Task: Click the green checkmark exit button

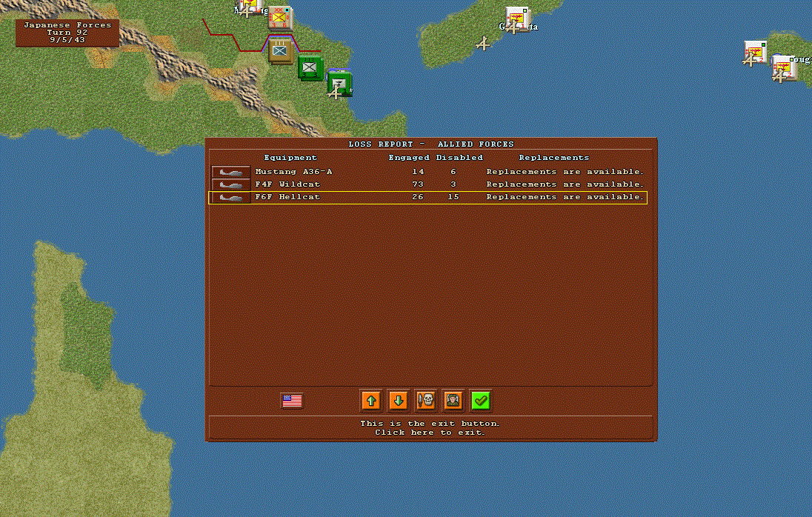Action: pos(481,401)
